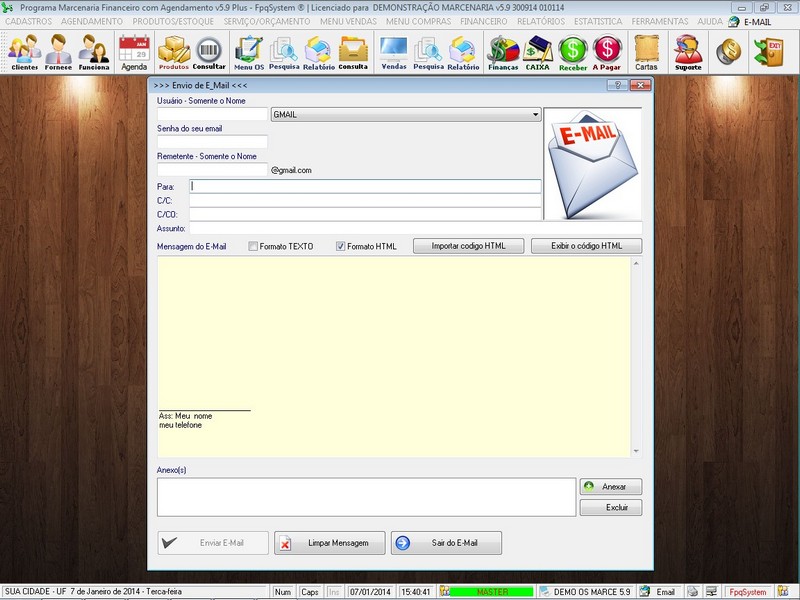Open the MENU VENDAS menu

pos(349,20)
